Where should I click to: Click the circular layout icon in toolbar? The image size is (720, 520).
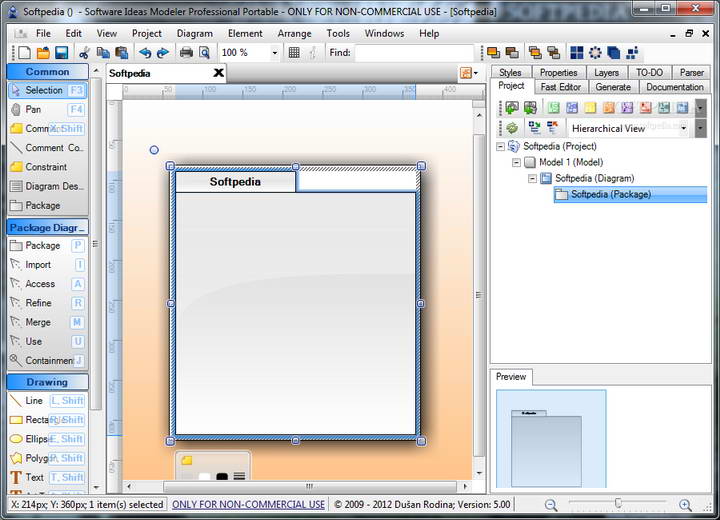pyautogui.click(x=595, y=53)
